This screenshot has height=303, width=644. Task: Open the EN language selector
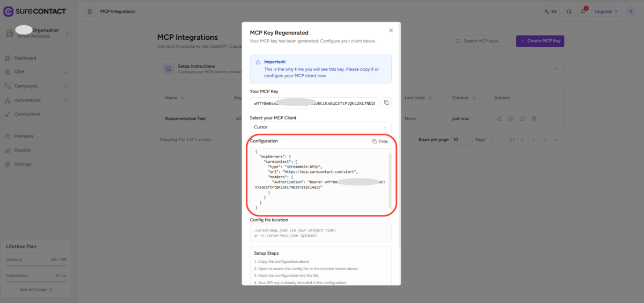pos(550,11)
